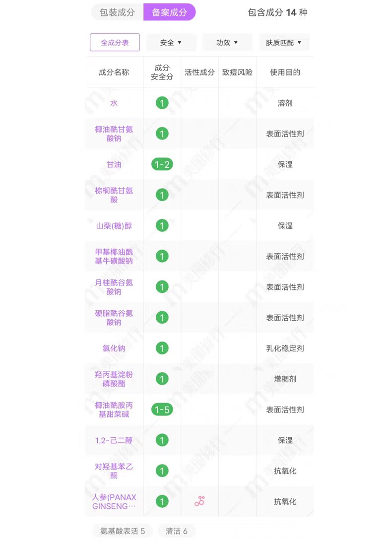Click the 1-2 safety badge for 甘油

click(162, 164)
